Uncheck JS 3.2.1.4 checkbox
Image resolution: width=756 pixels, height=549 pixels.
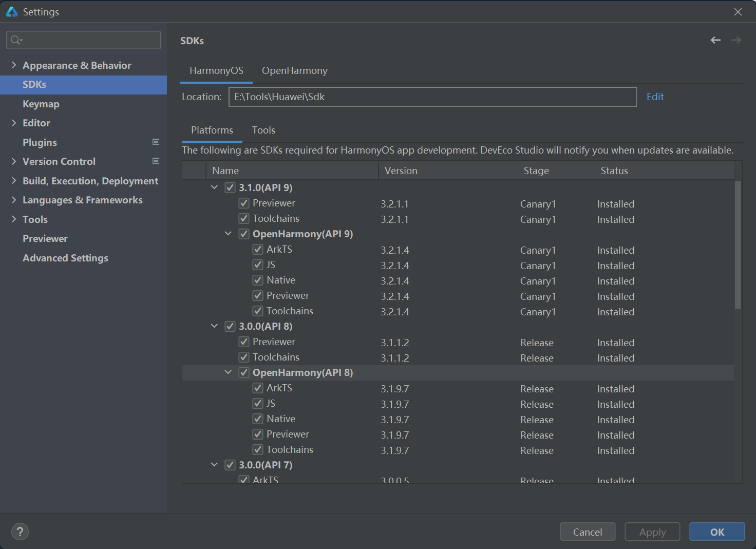pos(258,265)
